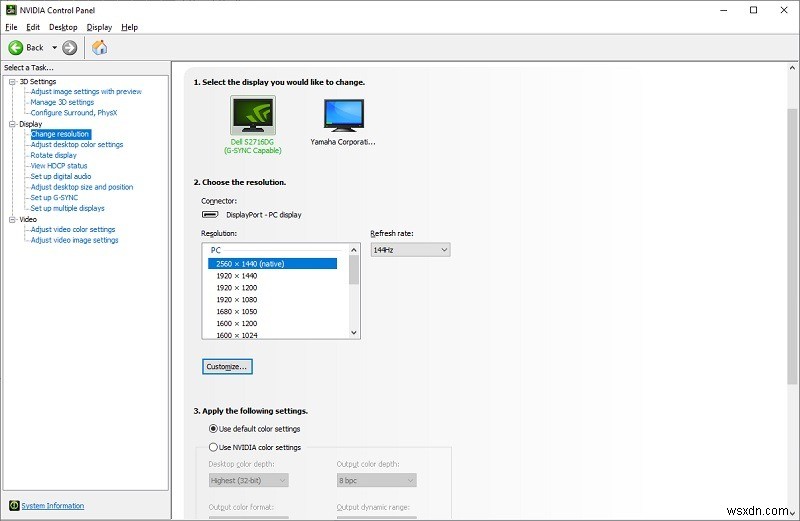Open Adjust desktop size and position
Image resolution: width=800 pixels, height=521 pixels.
82,187
